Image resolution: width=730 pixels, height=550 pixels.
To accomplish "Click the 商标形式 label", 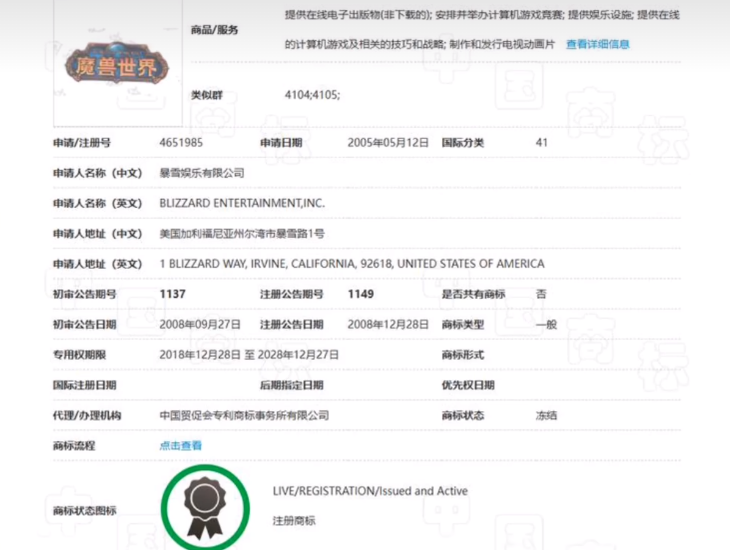I will [x=463, y=355].
